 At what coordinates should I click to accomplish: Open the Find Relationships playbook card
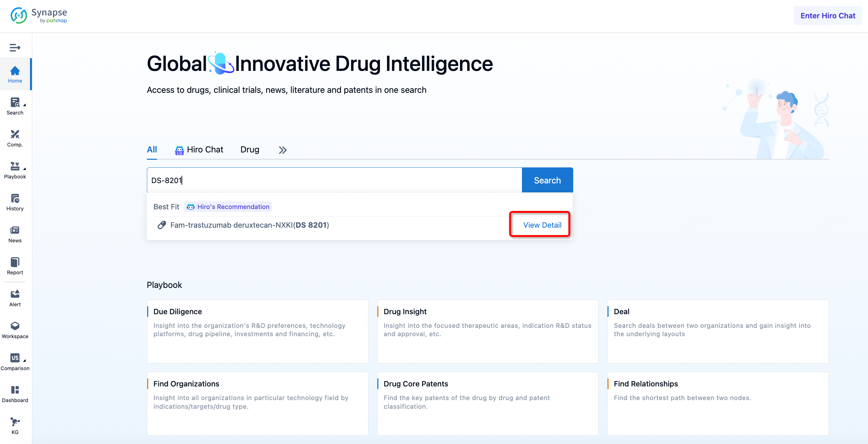(718, 403)
